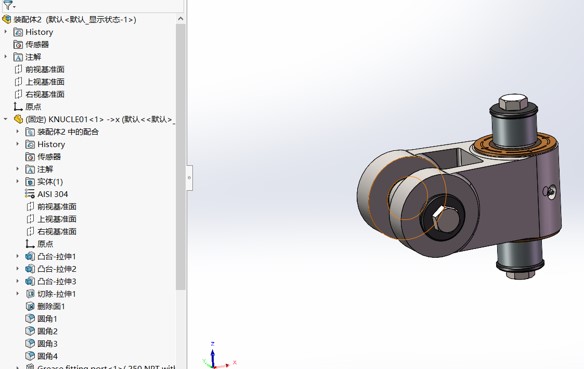This screenshot has width=584, height=369.
Task: Expand the 实体(1) node
Action: pos(18,182)
